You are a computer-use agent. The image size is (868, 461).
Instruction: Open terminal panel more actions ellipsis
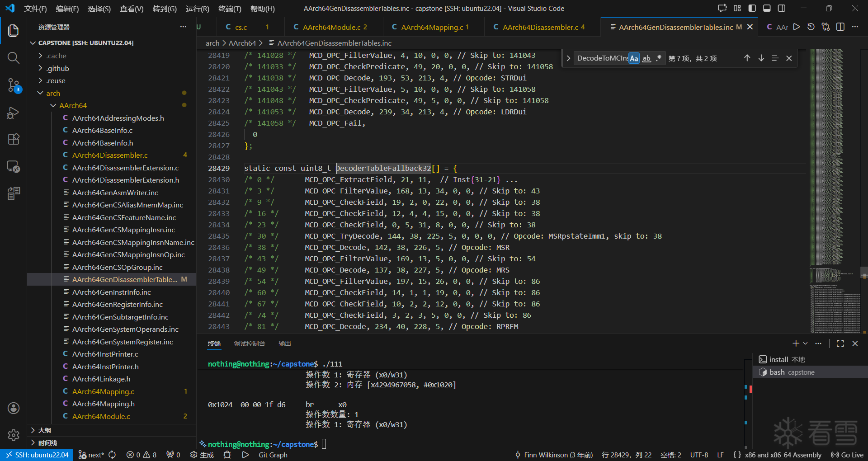(x=818, y=343)
